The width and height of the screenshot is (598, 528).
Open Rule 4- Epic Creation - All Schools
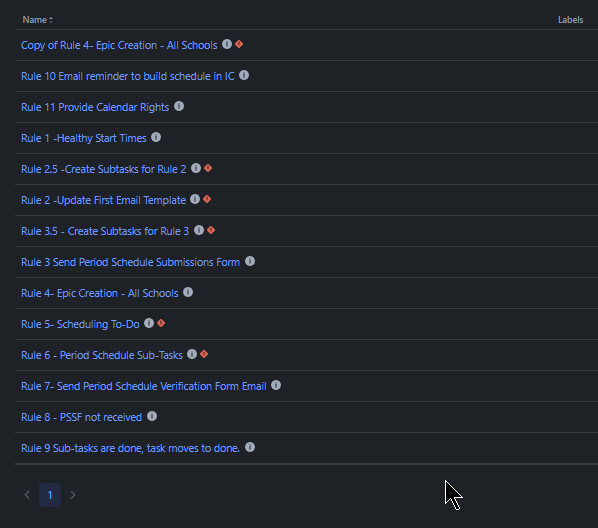pyautogui.click(x=100, y=293)
